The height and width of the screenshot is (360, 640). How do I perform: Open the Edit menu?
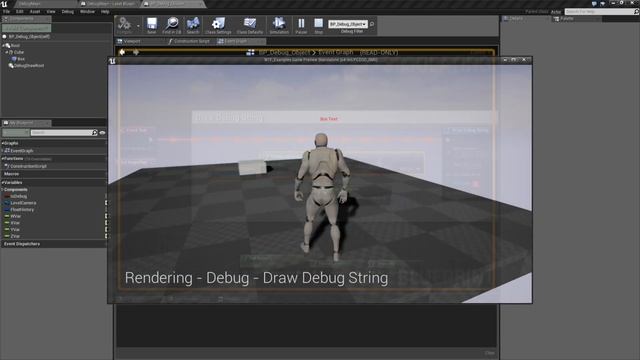tap(20, 11)
